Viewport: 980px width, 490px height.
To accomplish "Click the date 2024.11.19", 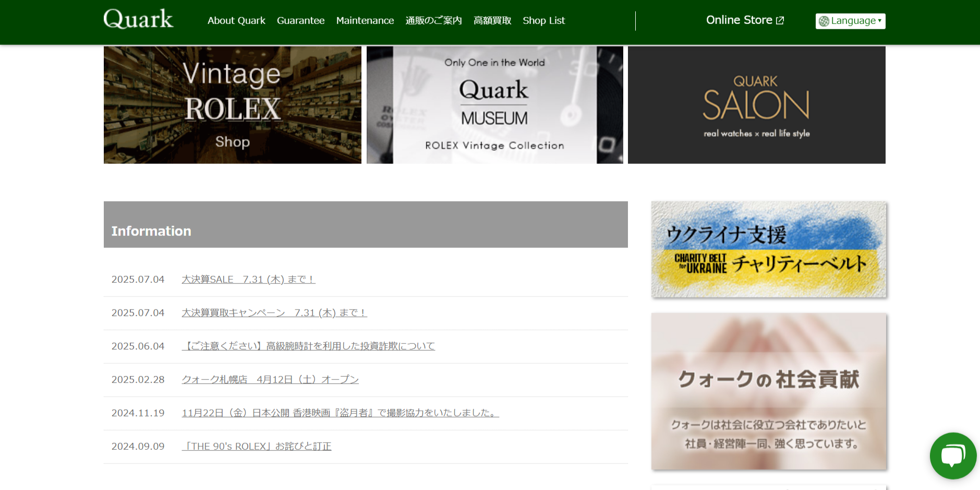I will [x=138, y=413].
